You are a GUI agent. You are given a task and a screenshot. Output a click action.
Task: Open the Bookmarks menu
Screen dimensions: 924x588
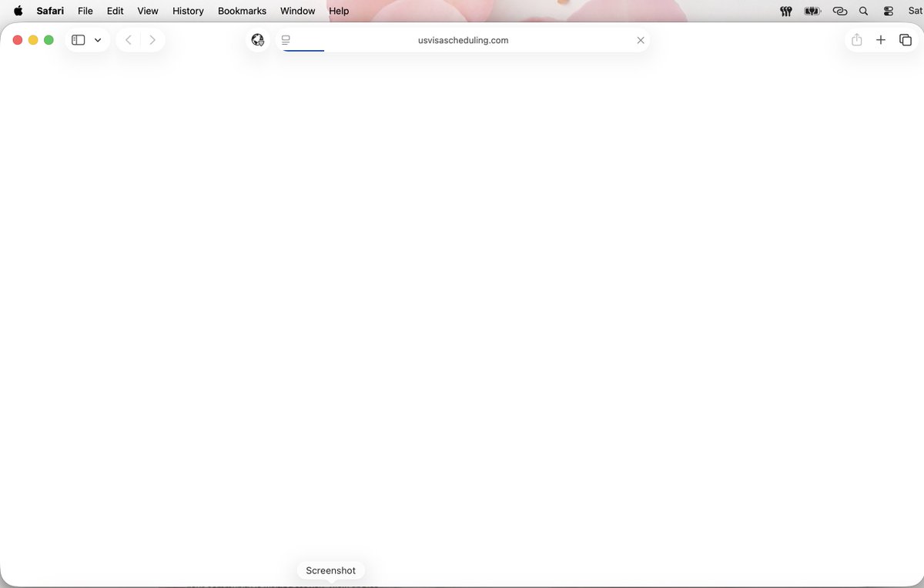(242, 11)
